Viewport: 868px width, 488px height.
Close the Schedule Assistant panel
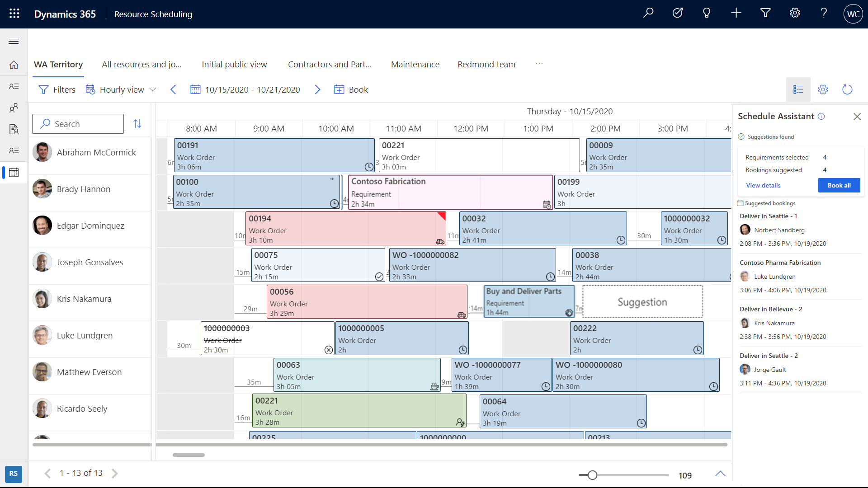tap(857, 116)
